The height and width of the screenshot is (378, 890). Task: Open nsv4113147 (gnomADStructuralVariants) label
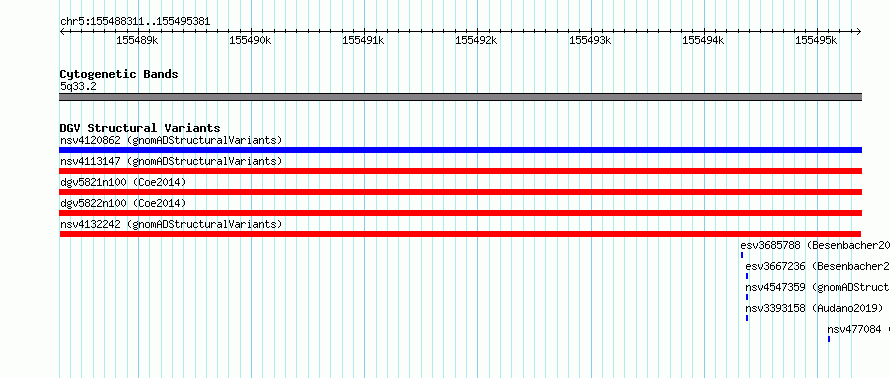pyautogui.click(x=171, y=161)
